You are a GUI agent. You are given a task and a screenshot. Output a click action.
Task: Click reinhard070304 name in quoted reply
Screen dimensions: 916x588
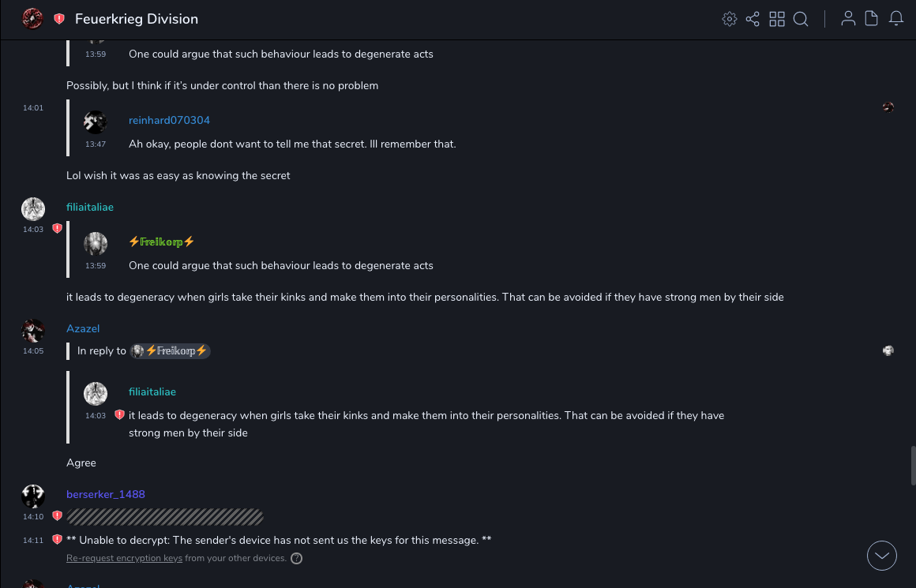tap(169, 120)
